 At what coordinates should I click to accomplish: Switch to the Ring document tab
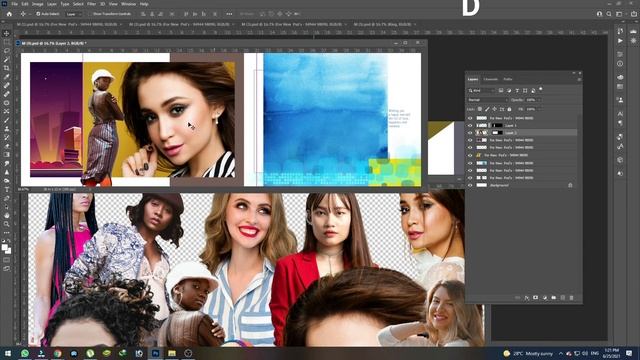[x=384, y=24]
